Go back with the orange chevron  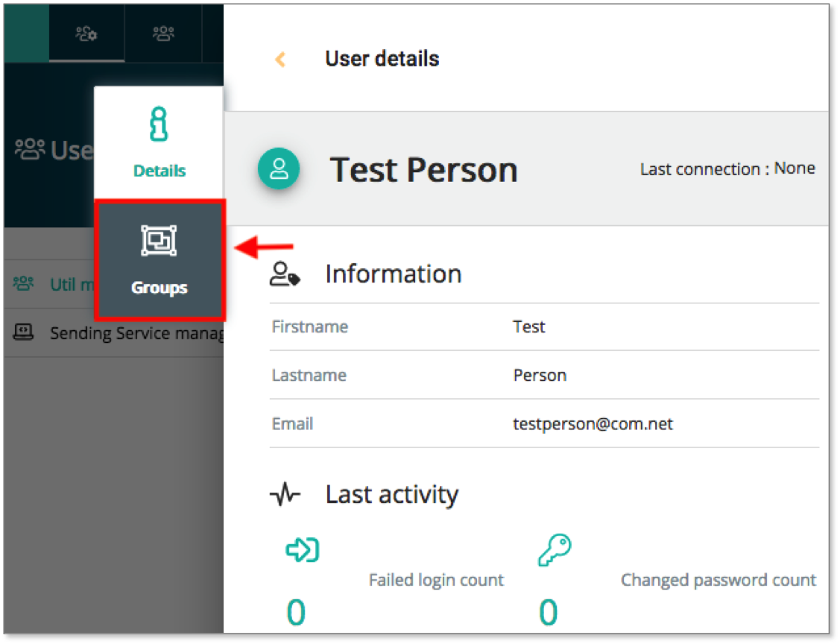pos(280,59)
